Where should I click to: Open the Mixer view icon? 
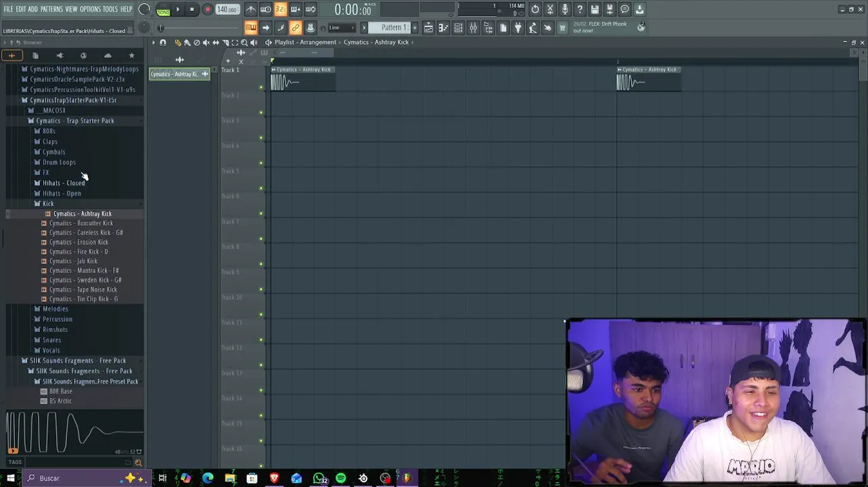pyautogui.click(x=474, y=28)
